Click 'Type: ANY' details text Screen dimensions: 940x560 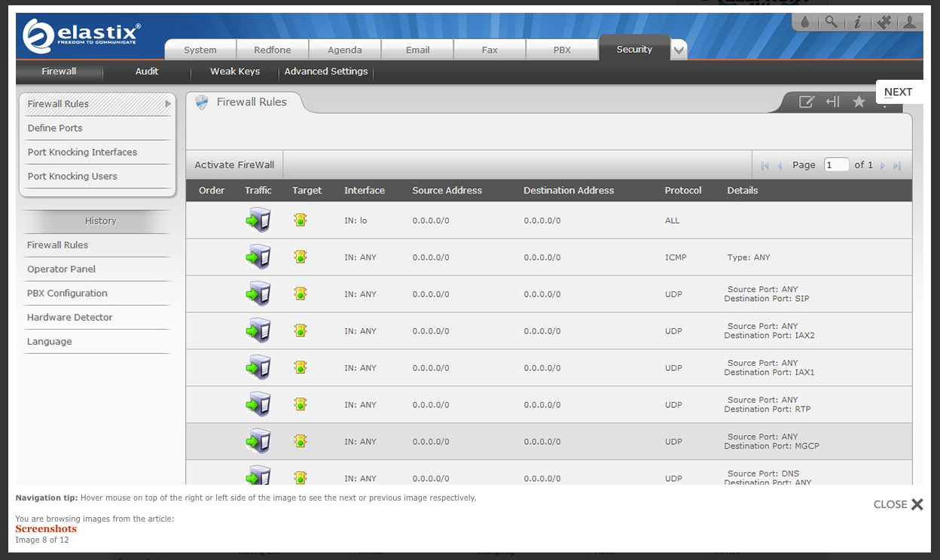[749, 257]
